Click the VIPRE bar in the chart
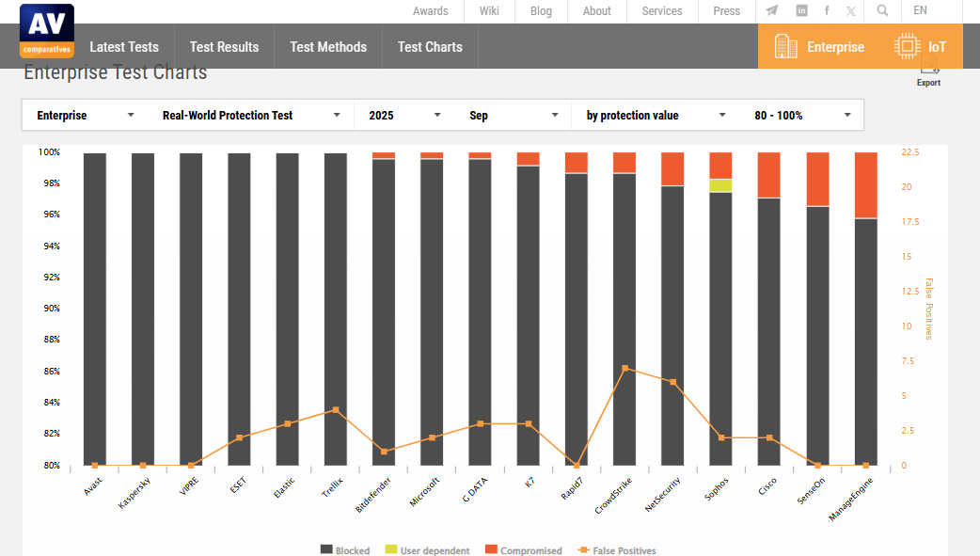The image size is (980, 556). (x=191, y=309)
